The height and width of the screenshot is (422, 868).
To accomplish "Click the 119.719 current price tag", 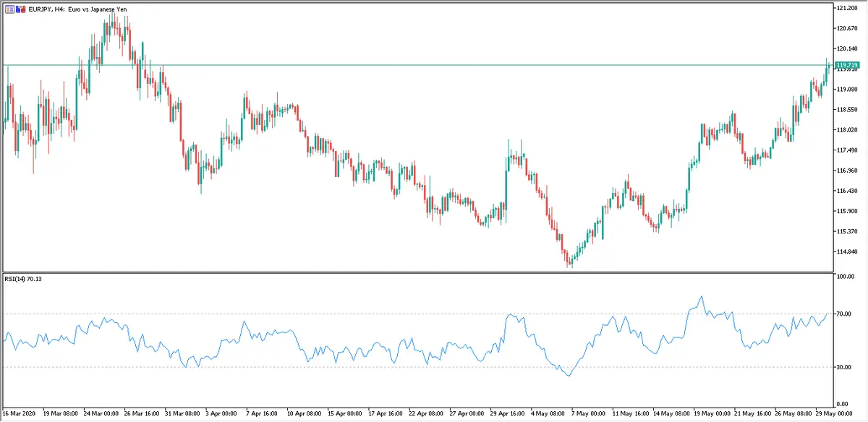I will [x=846, y=66].
